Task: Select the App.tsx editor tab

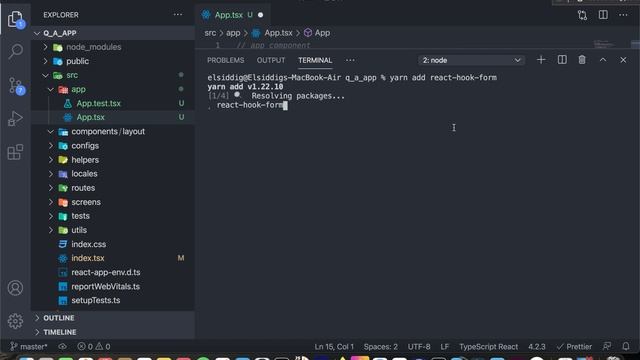Action: tap(233, 15)
